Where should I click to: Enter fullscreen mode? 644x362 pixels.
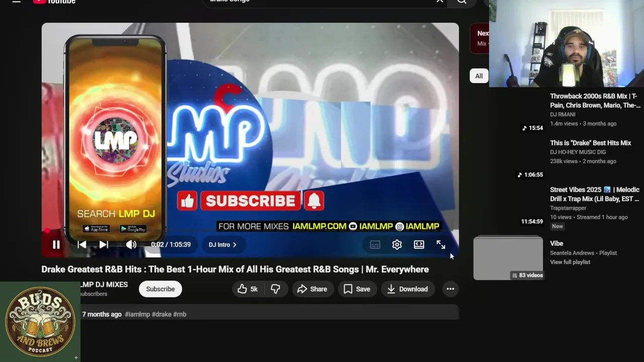(x=441, y=245)
